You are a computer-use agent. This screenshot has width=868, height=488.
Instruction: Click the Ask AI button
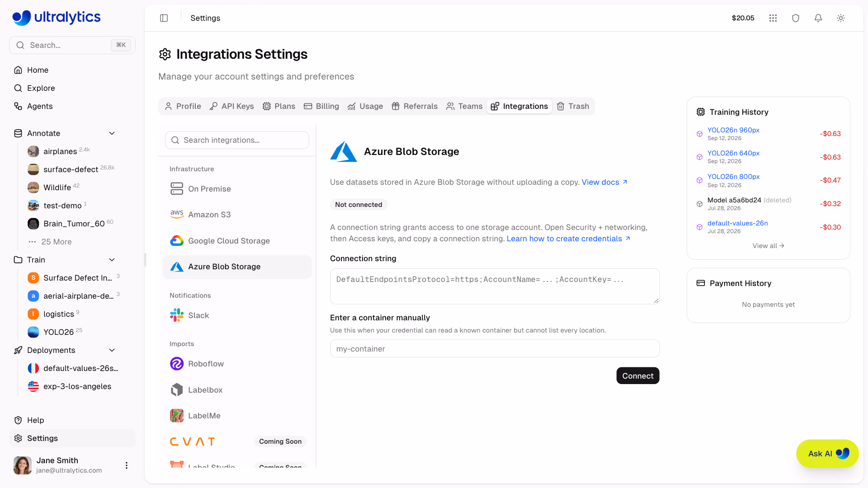827,454
